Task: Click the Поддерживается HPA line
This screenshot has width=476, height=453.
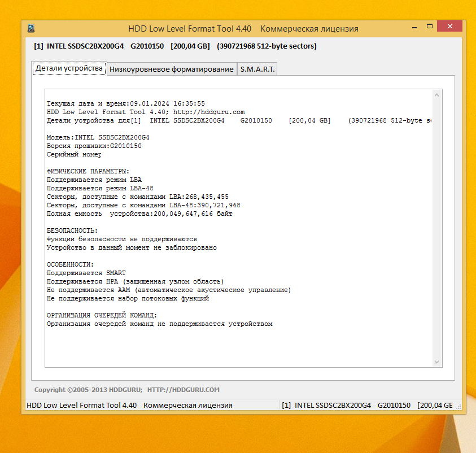Action: coord(136,282)
